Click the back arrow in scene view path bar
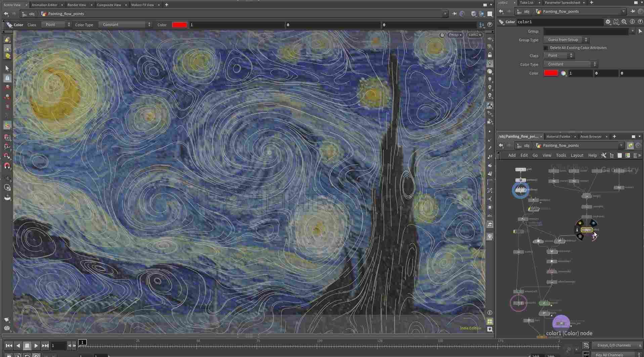The width and height of the screenshot is (644, 357). click(x=6, y=14)
